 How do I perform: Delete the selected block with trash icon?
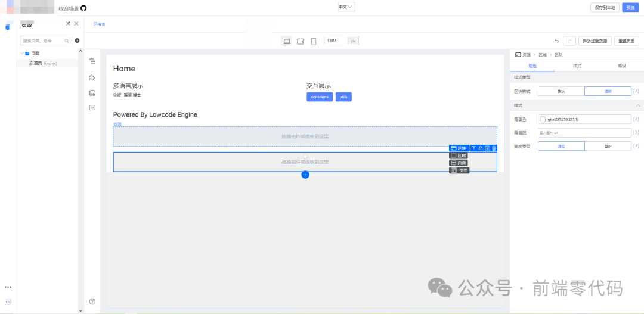pos(494,148)
